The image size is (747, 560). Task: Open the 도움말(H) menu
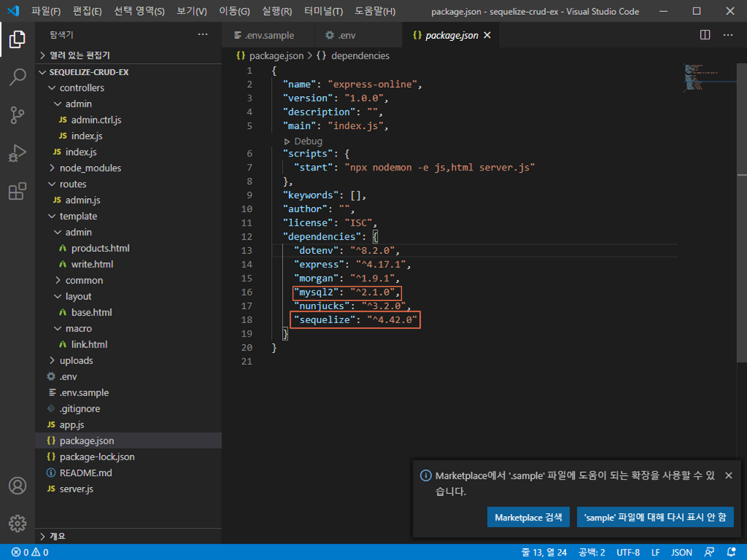pyautogui.click(x=375, y=11)
